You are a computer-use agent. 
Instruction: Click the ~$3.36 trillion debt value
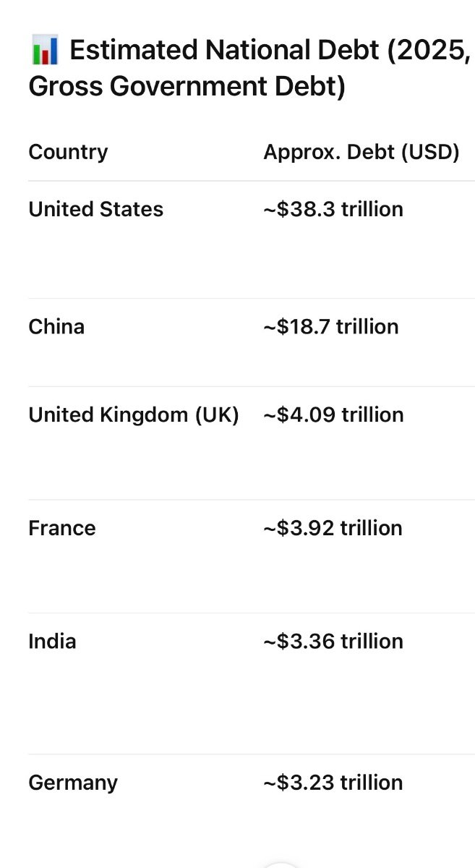[333, 641]
